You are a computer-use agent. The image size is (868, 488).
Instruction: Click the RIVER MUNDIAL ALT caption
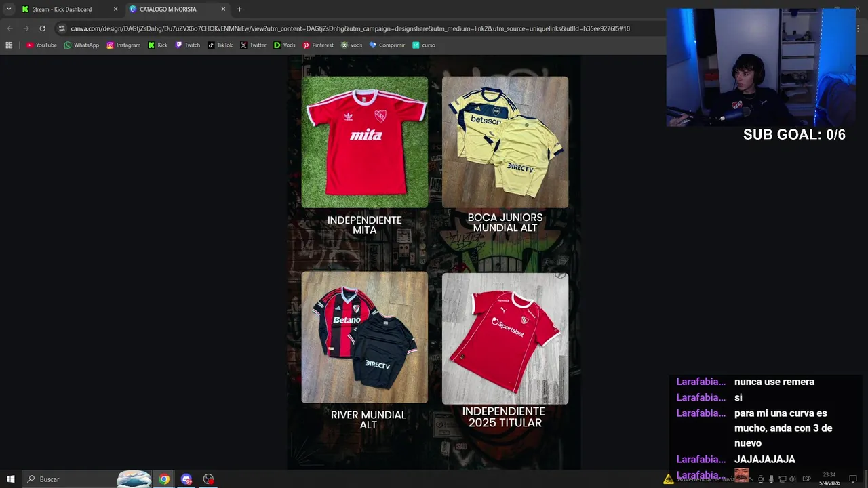(368, 420)
